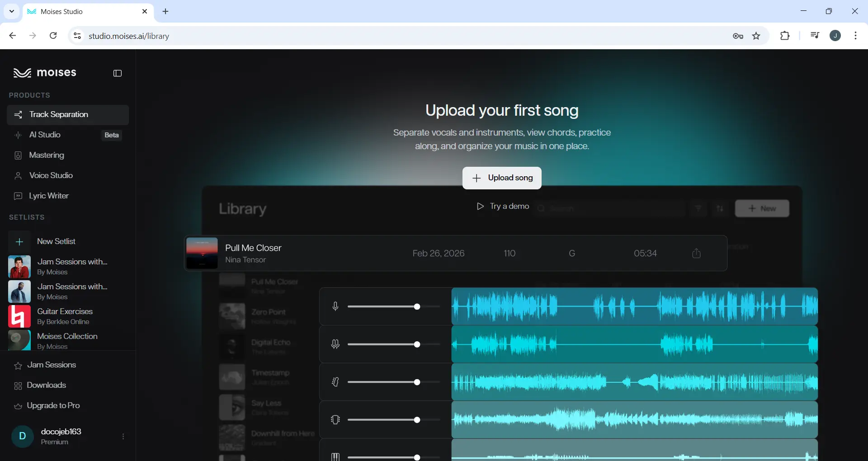The height and width of the screenshot is (461, 868).
Task: Open the account options three-dot menu
Action: (123, 437)
